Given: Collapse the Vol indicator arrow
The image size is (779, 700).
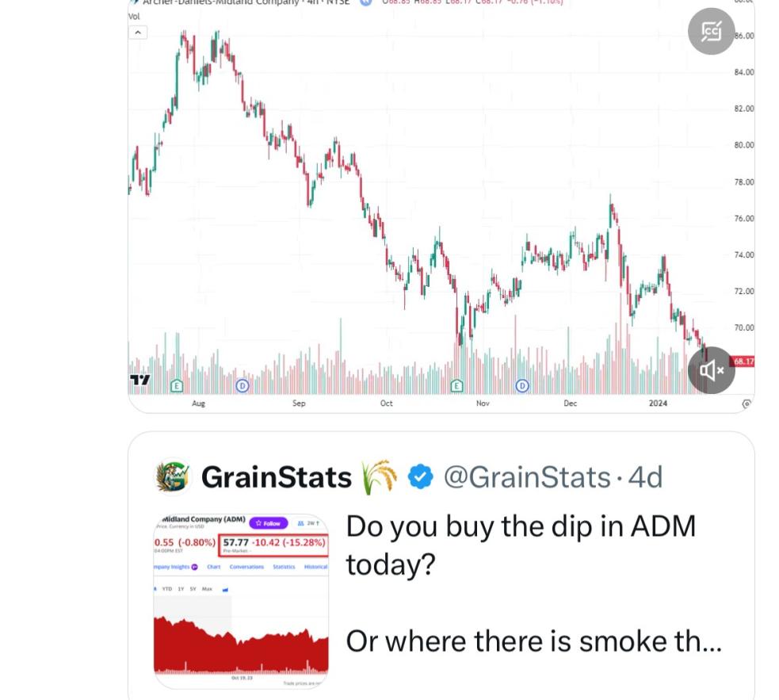Looking at the screenshot, I should click(x=139, y=33).
